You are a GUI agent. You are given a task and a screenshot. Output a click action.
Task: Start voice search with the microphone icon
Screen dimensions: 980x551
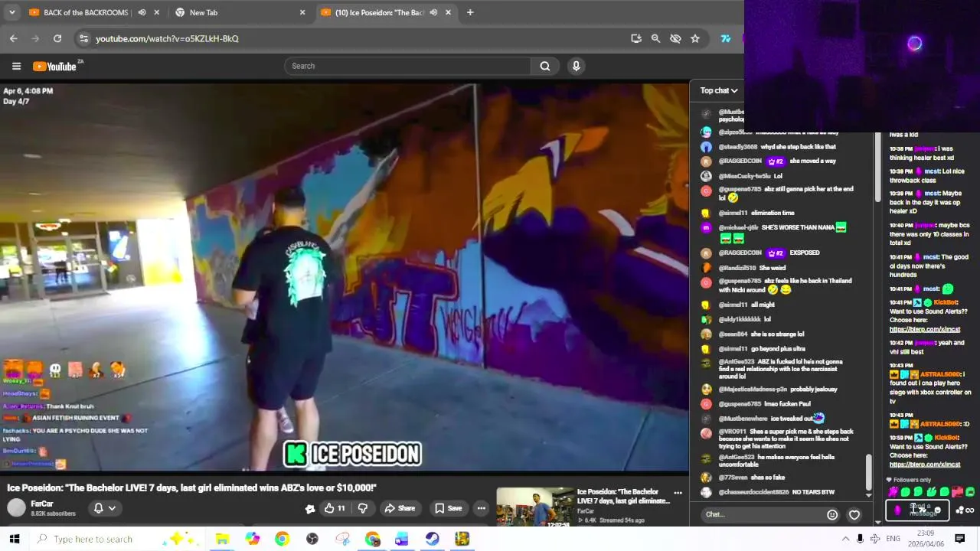[x=577, y=66]
